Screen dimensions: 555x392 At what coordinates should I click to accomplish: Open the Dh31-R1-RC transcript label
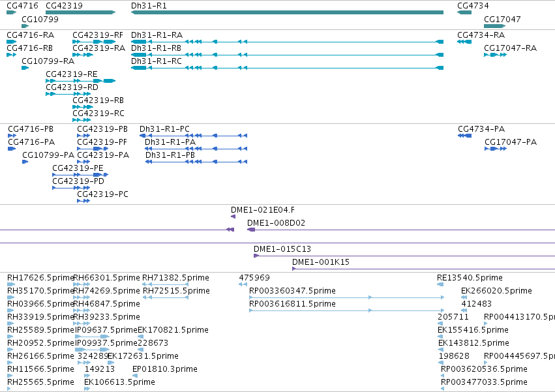click(x=157, y=61)
